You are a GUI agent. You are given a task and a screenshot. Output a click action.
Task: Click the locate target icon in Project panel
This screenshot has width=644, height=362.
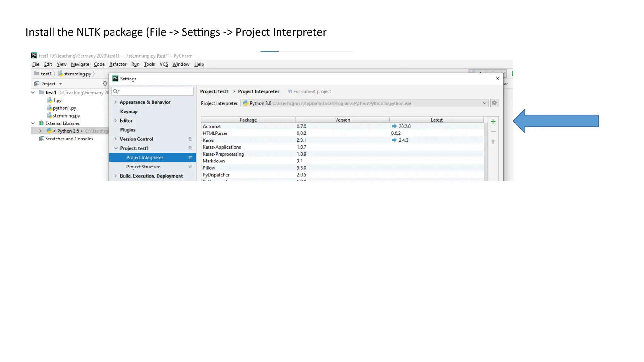coord(105,84)
